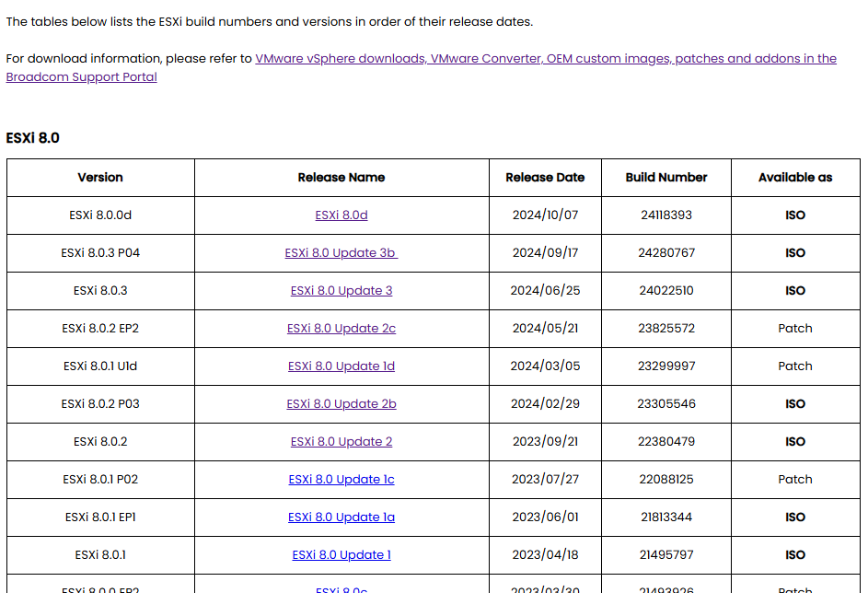Select the ESXi 8.0.3 P04 version cell
This screenshot has height=593, width=868.
[x=100, y=253]
